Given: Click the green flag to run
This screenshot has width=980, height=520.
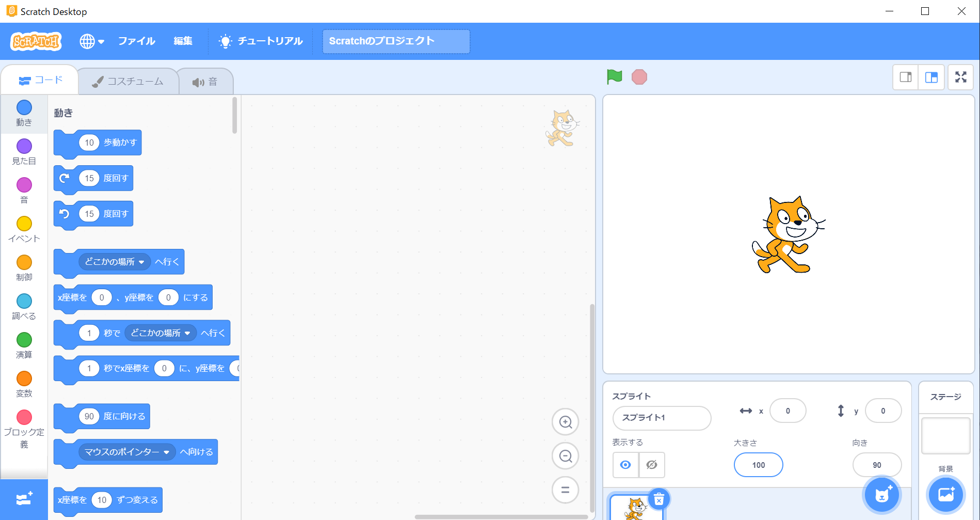Looking at the screenshot, I should [x=614, y=77].
